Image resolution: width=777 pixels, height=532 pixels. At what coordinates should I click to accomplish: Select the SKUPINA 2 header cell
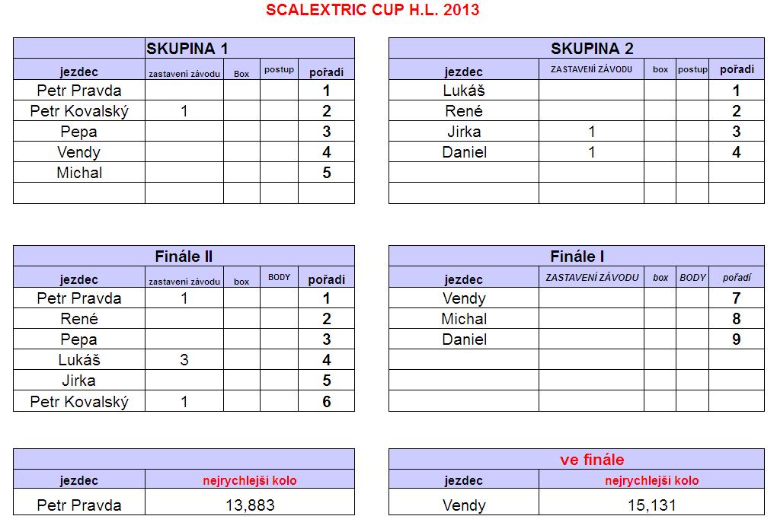(577, 48)
